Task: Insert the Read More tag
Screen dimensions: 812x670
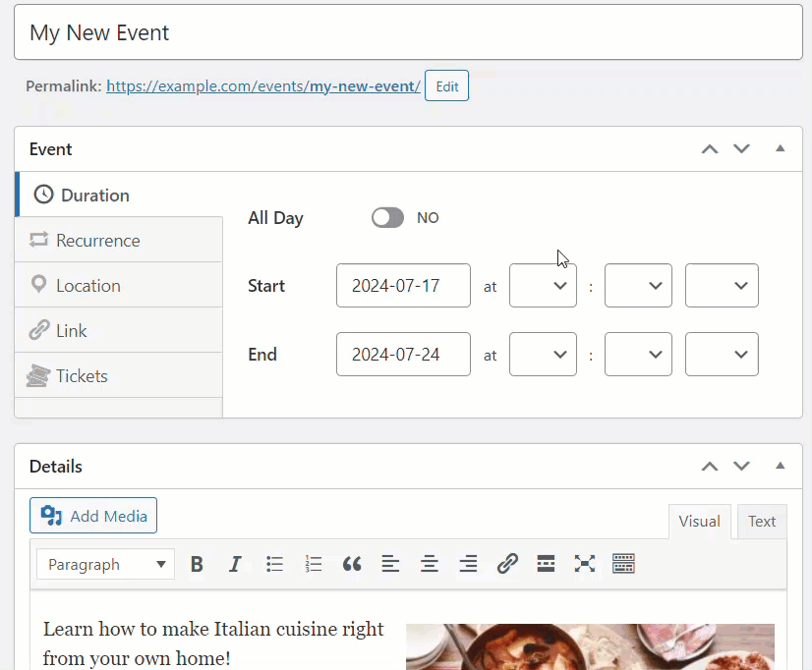Action: (x=546, y=564)
